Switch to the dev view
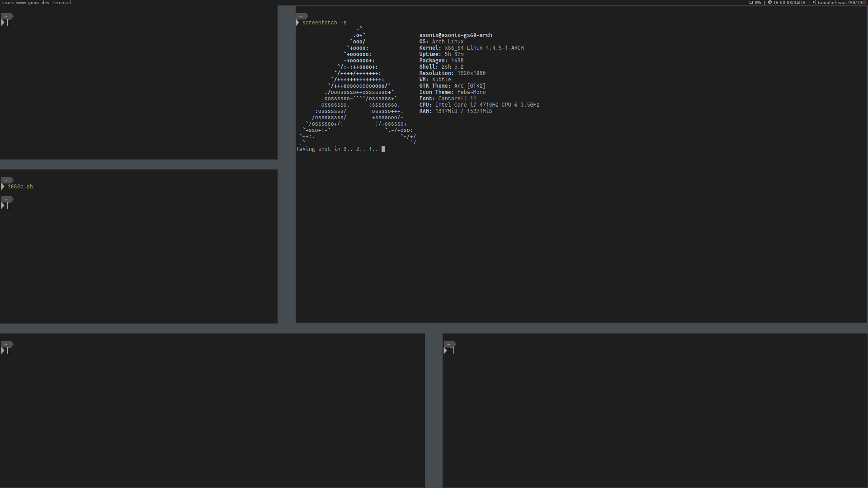Screen dimensions: 868x488 pyautogui.click(x=45, y=2)
